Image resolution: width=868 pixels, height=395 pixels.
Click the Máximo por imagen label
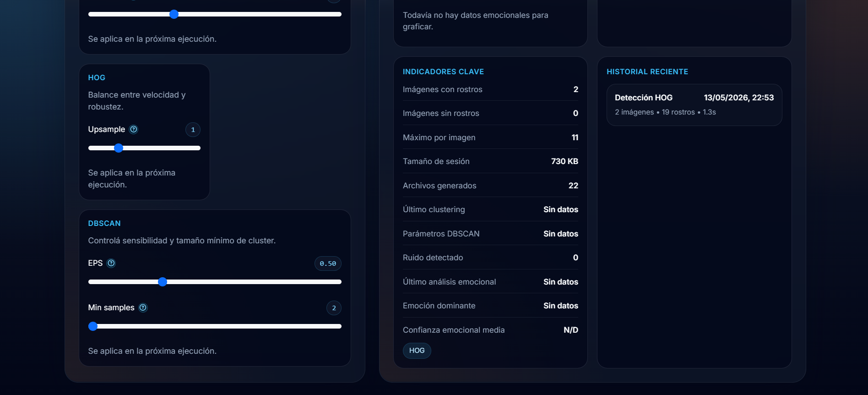[439, 137]
